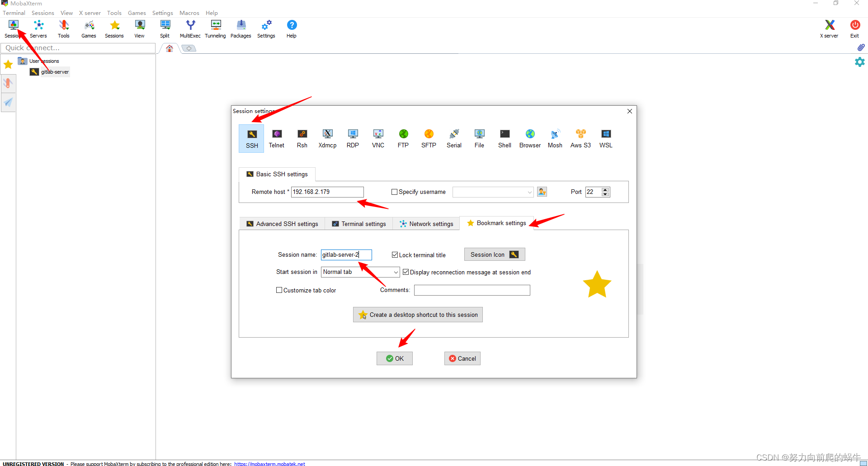This screenshot has width=868, height=466.
Task: Pick the Aws S3 session type
Action: (580, 139)
